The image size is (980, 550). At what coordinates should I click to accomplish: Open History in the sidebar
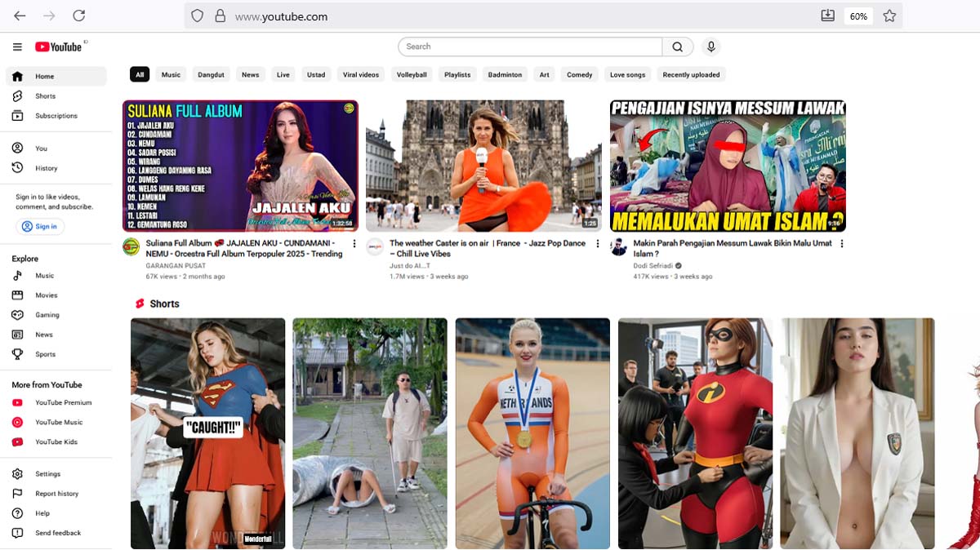click(56, 167)
